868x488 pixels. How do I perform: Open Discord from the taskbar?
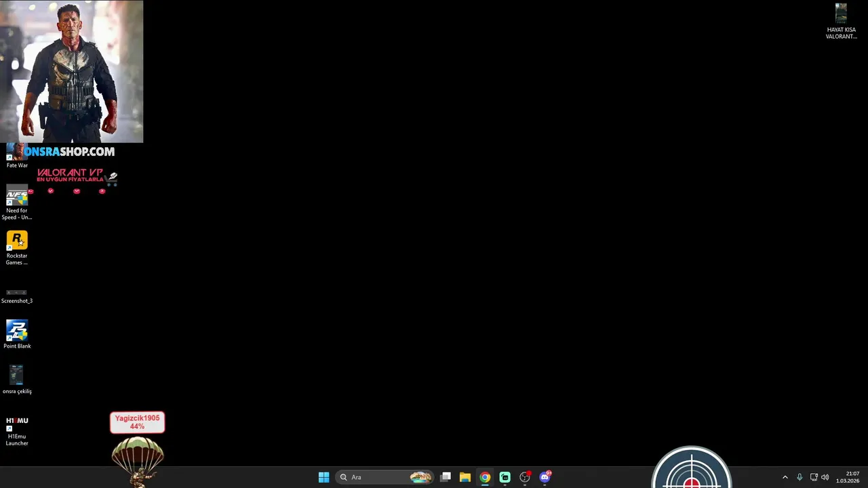point(545,477)
